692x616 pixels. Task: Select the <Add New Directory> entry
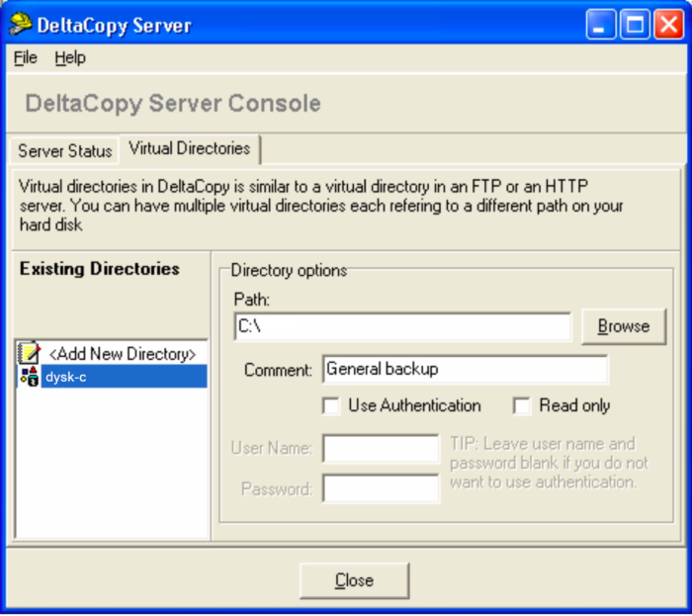123,353
